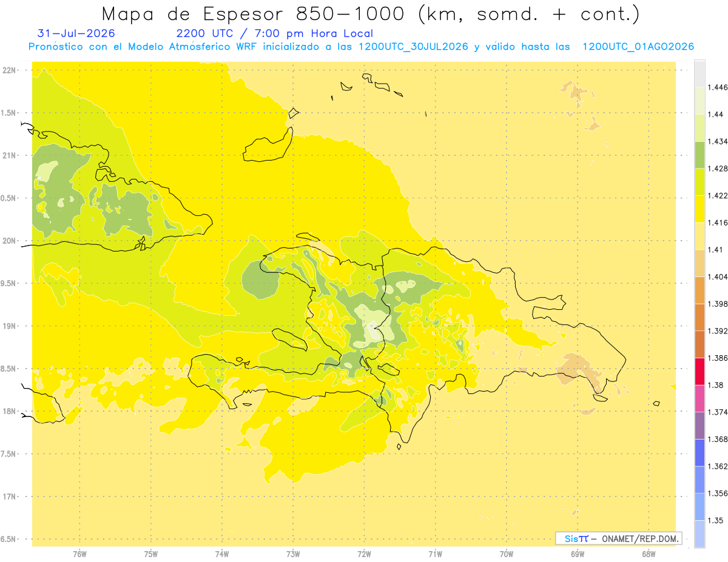Click the '1.434' legend value

click(x=717, y=141)
